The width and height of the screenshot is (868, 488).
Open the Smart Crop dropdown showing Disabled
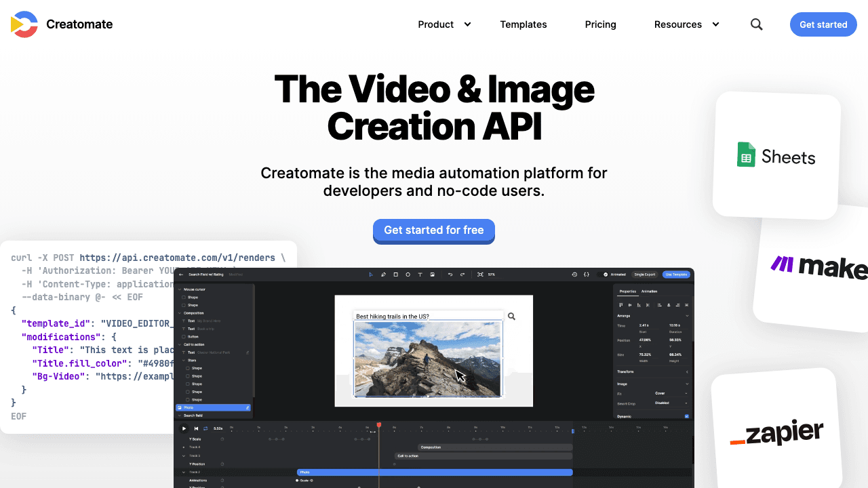click(x=671, y=403)
